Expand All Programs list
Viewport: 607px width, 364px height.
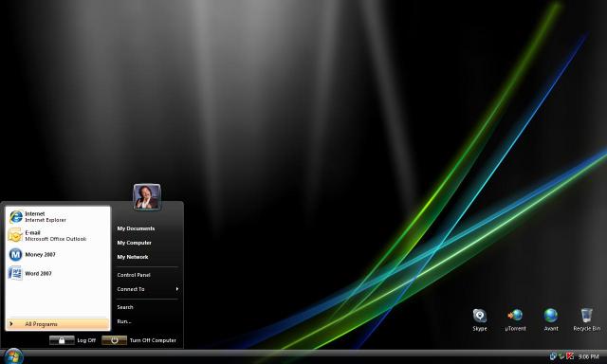click(x=58, y=324)
